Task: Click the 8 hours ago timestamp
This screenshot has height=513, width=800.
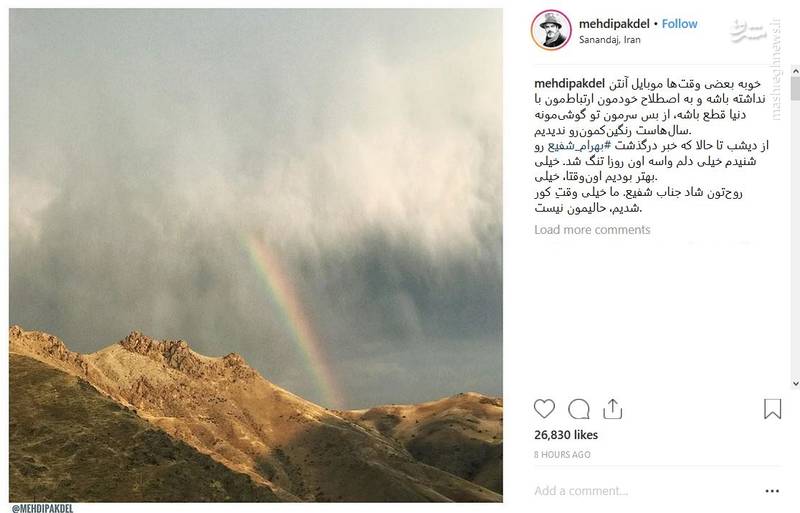Action: [562, 454]
